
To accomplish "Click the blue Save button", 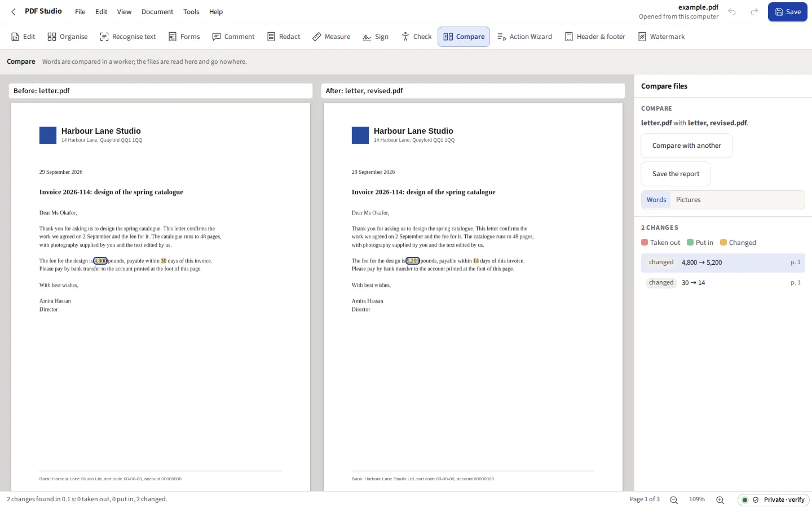I will click(788, 12).
